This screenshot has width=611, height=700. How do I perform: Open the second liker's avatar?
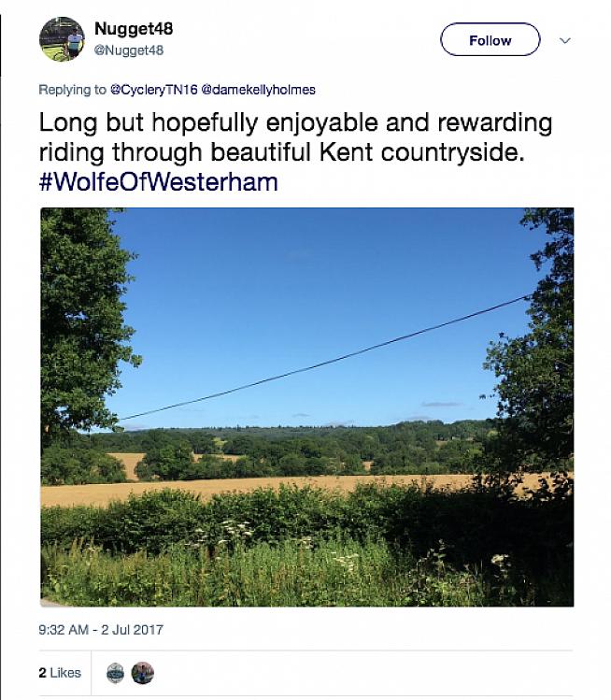[142, 673]
